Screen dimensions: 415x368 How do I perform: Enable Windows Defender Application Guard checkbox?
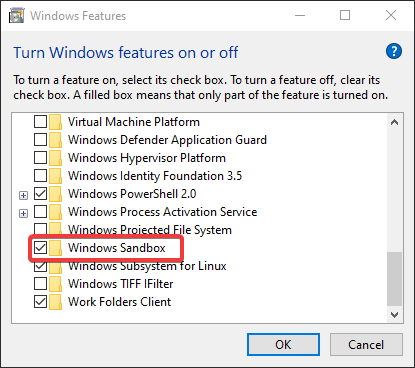pyautogui.click(x=40, y=140)
